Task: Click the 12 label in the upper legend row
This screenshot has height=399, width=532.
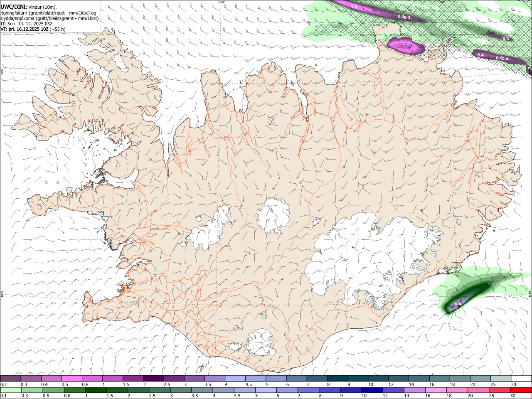Action: tap(391, 384)
